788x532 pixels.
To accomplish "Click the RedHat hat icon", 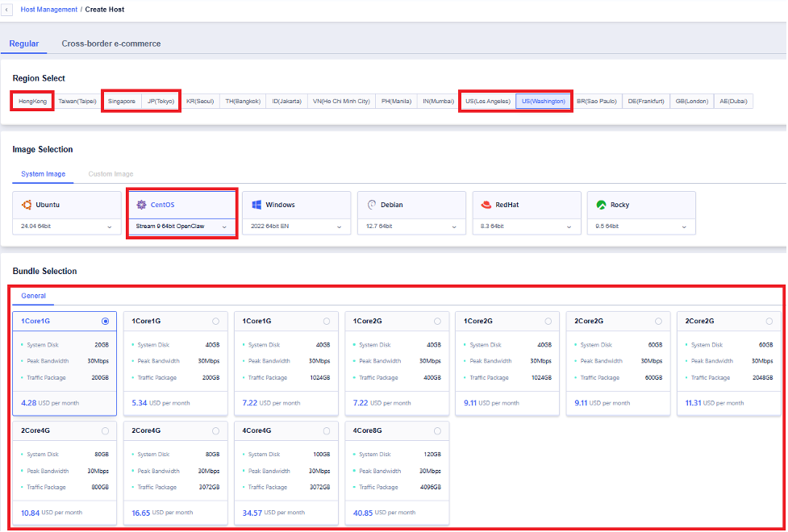I will (x=486, y=205).
